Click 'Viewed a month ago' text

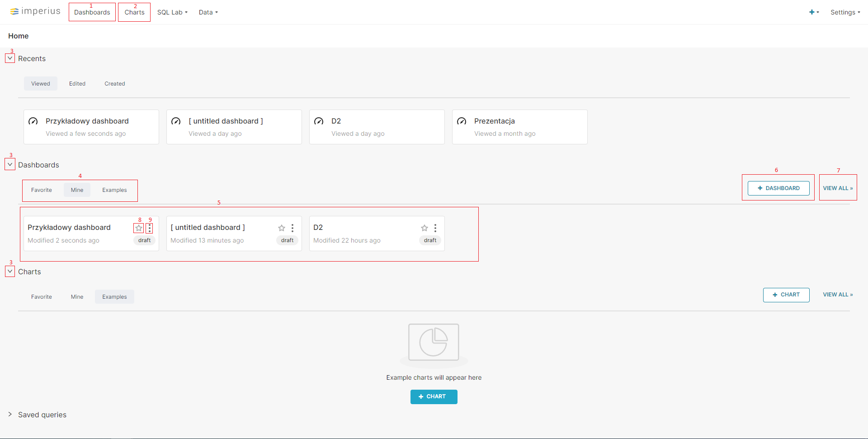(x=505, y=134)
